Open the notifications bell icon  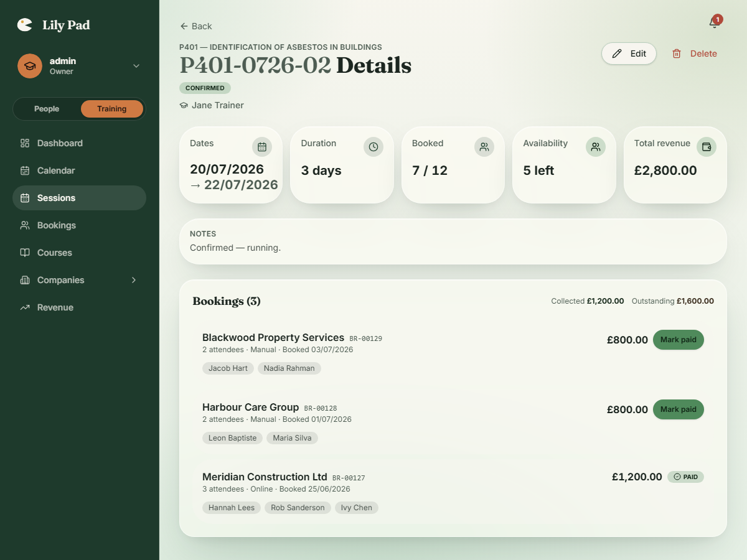click(x=714, y=23)
